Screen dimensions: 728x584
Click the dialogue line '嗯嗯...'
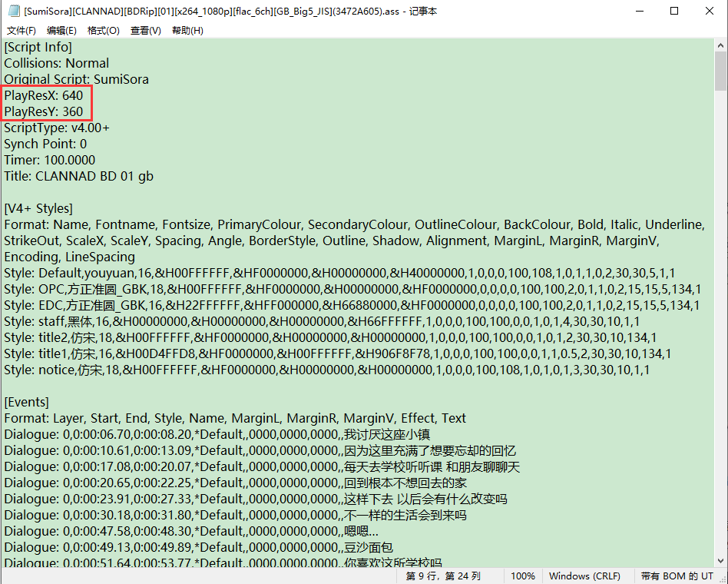coord(191,531)
